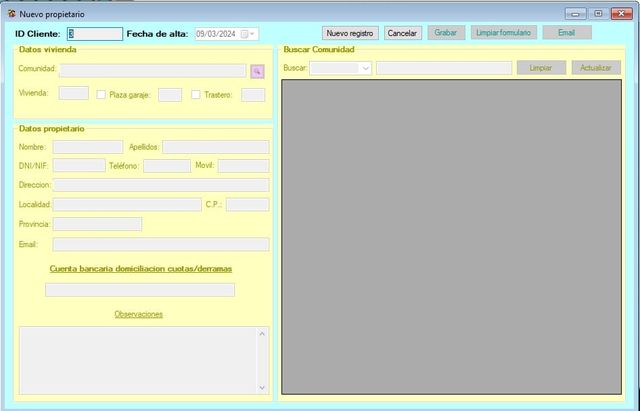Click the Nuevo registro button
The height and width of the screenshot is (411, 640).
pyautogui.click(x=350, y=33)
